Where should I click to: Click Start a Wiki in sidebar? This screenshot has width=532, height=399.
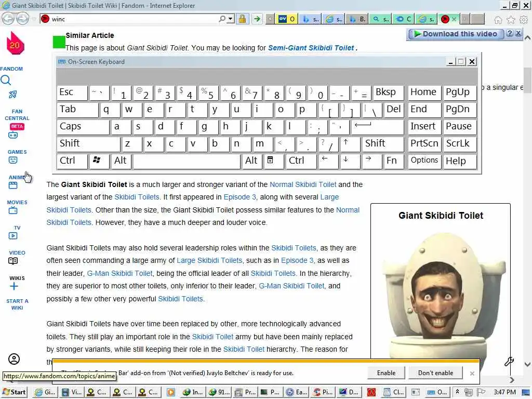[x=17, y=304]
